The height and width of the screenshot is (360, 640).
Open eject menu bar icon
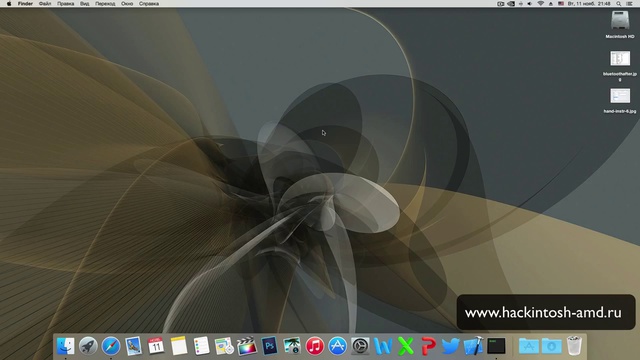(x=551, y=4)
